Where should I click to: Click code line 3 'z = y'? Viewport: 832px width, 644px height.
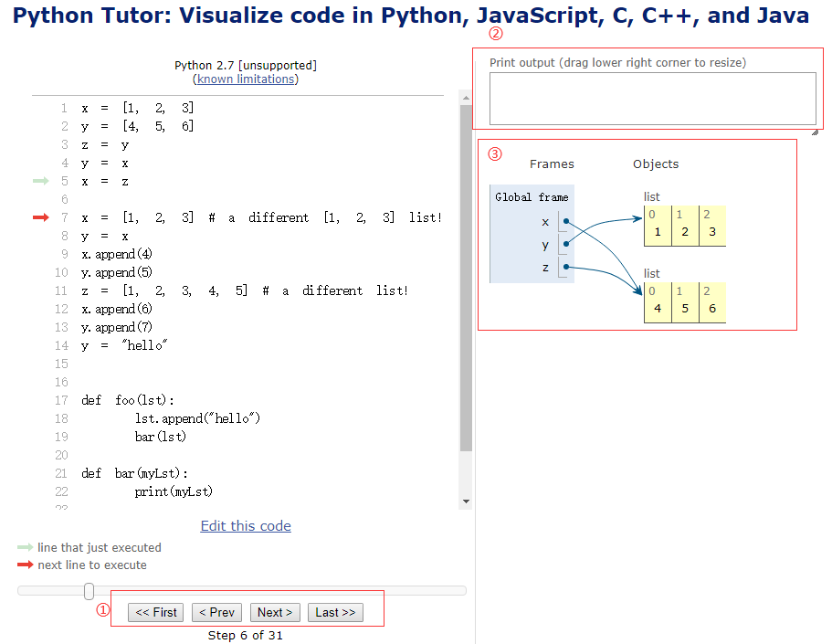(105, 145)
